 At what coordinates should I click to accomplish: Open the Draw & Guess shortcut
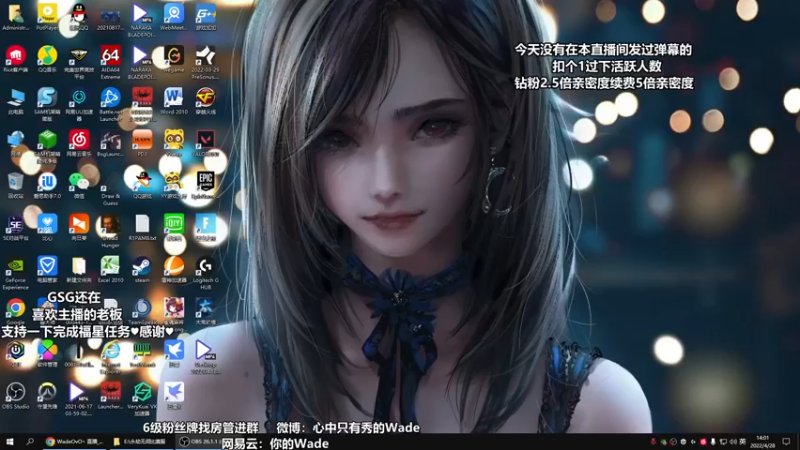pos(110,189)
